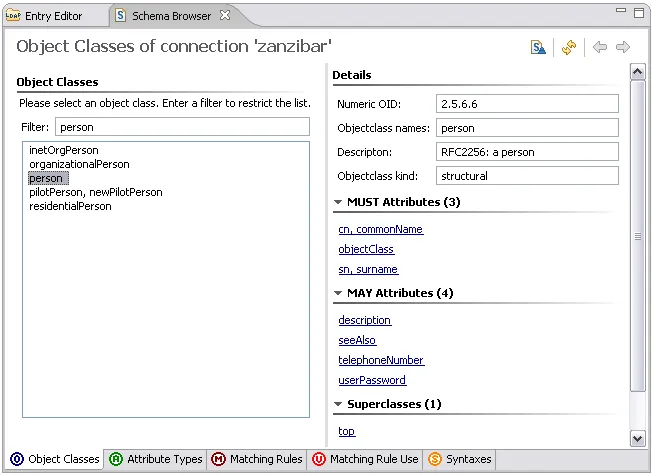This screenshot has width=653, height=475.
Task: Click the LDAP icon on the Entry Editor tab
Action: (x=13, y=16)
